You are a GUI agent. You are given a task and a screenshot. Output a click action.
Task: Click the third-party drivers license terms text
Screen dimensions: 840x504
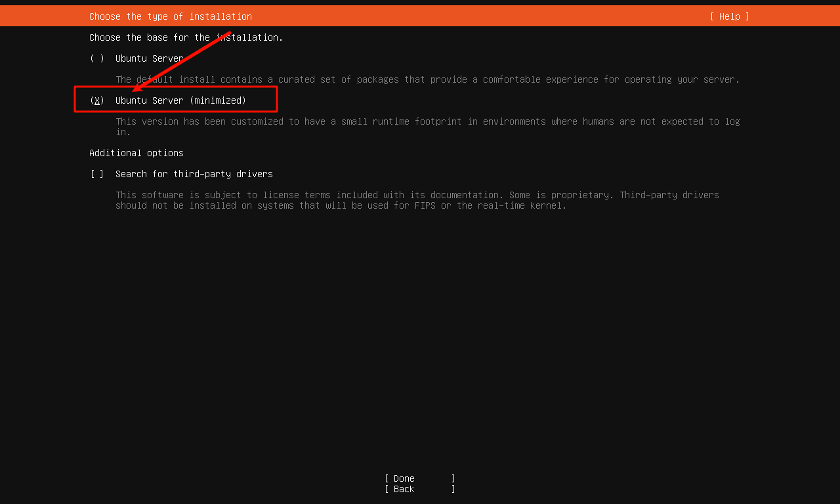pyautogui.click(x=417, y=200)
